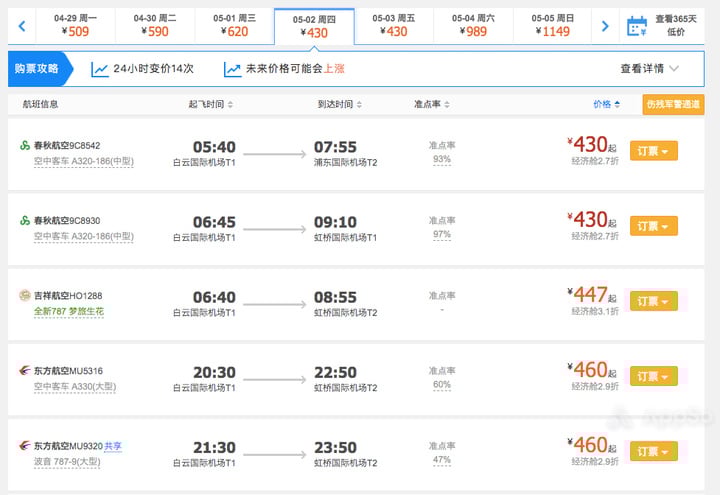This screenshot has height=495, width=720.
Task: Click the 60% punctuality rate value
Action: pos(442,385)
